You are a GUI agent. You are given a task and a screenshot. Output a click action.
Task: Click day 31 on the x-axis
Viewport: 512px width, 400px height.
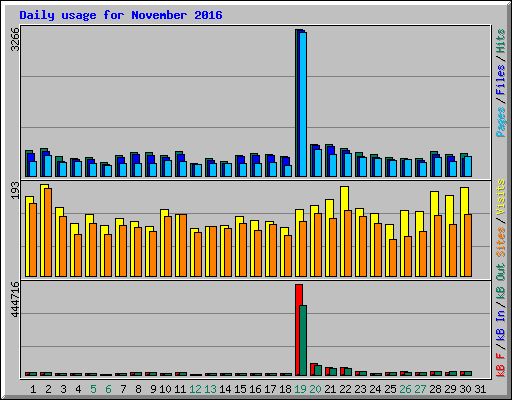point(480,389)
